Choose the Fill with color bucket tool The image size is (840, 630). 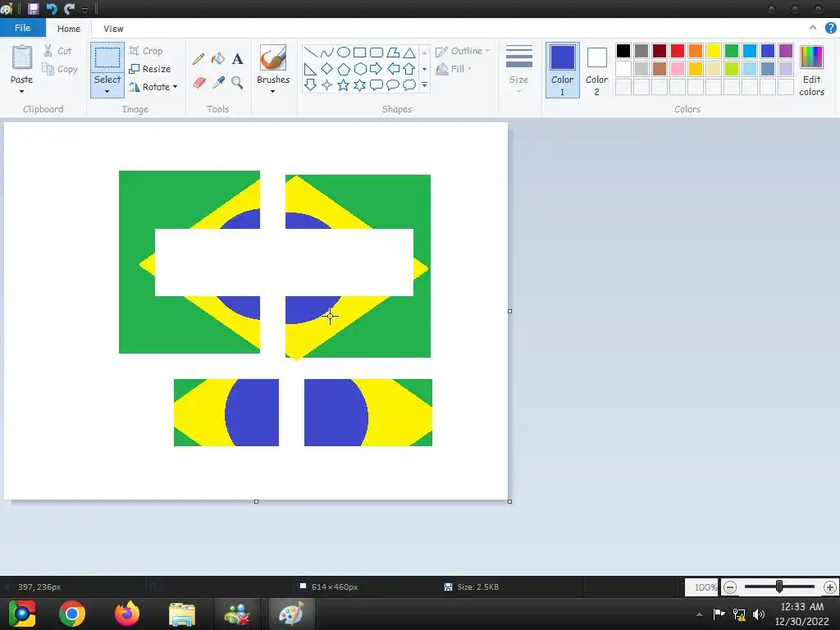pos(218,58)
